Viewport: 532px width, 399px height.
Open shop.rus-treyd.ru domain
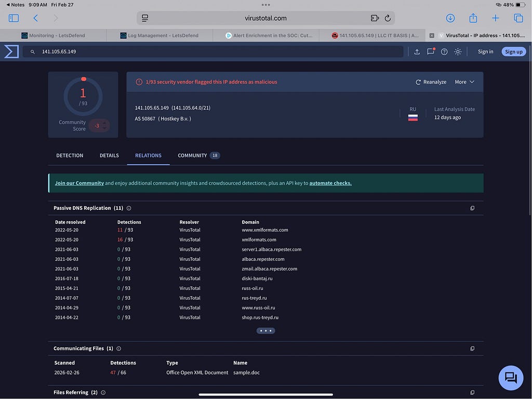coord(260,317)
